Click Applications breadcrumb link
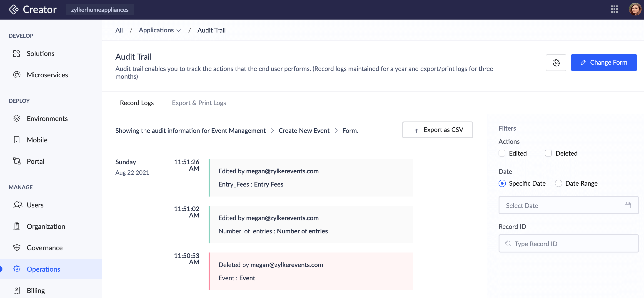644x298 pixels. (156, 30)
